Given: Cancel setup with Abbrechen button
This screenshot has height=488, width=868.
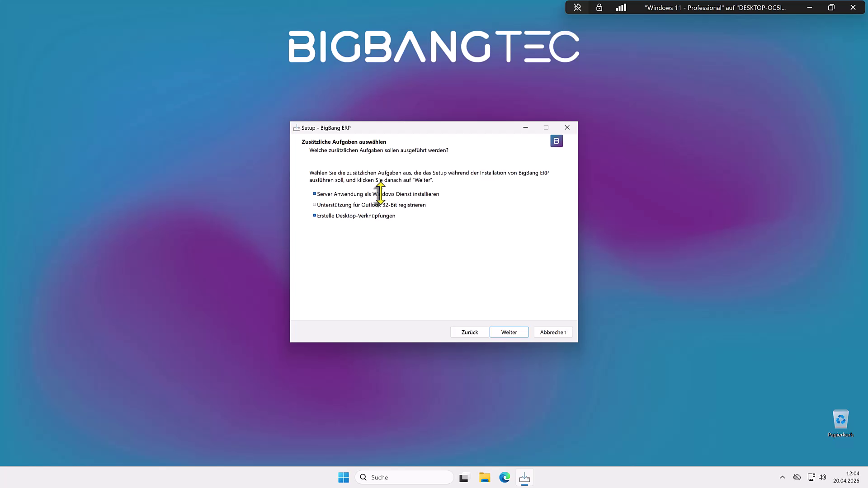Looking at the screenshot, I should tap(553, 332).
